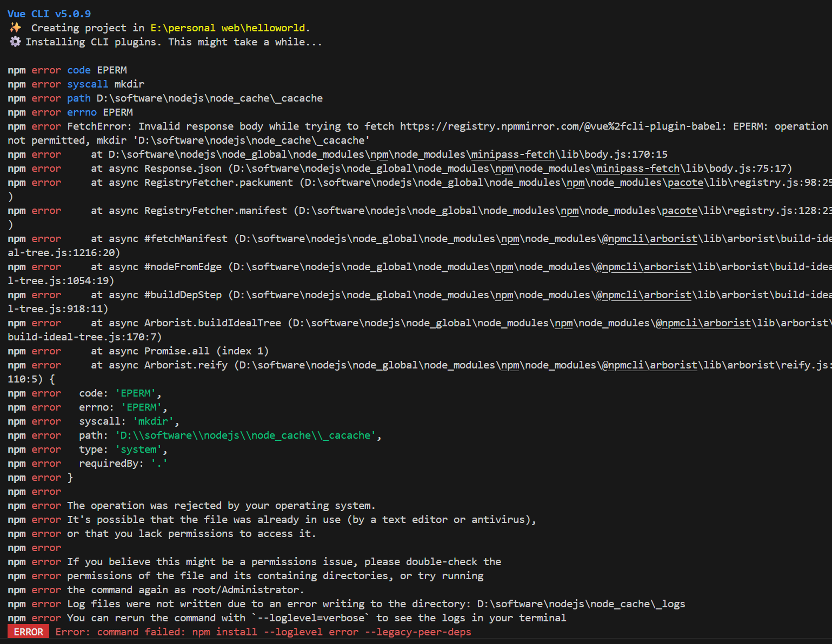Click the type: 'system' property line
The height and width of the screenshot is (644, 832).
[88, 449]
